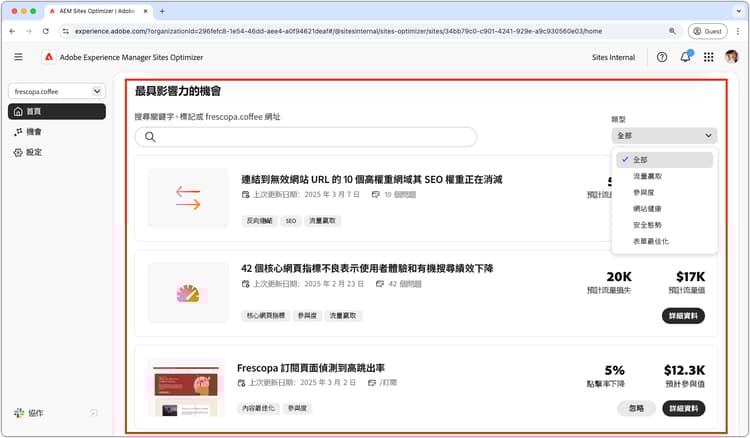The width and height of the screenshot is (750, 438).
Task: Click 忽略 on the Frescopa card
Action: 636,408
